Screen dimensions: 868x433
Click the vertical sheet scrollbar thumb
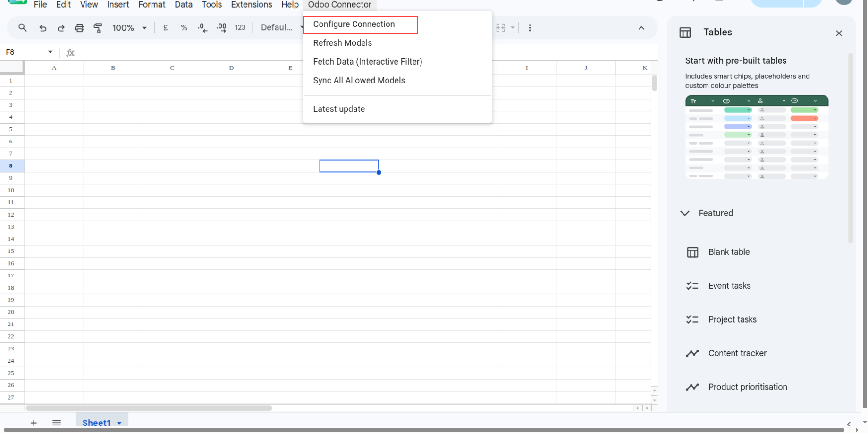pos(654,83)
